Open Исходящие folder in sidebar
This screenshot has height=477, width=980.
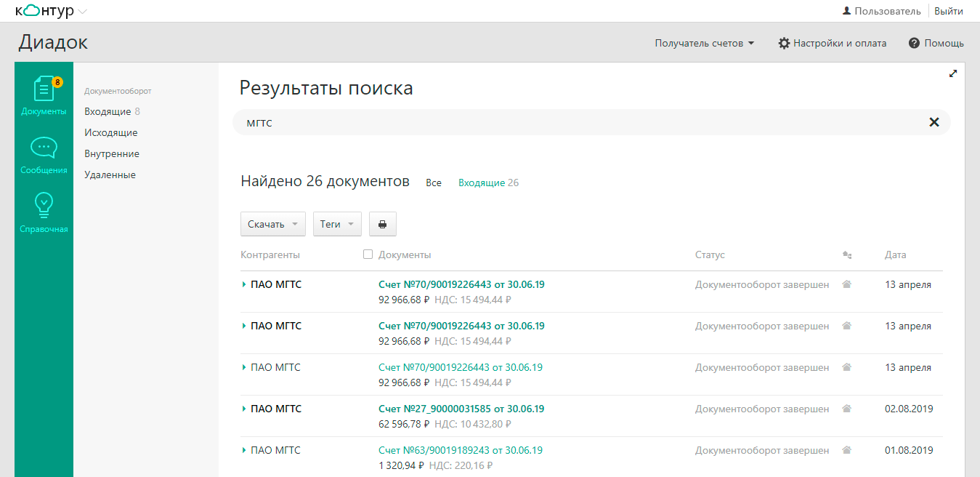[x=110, y=132]
